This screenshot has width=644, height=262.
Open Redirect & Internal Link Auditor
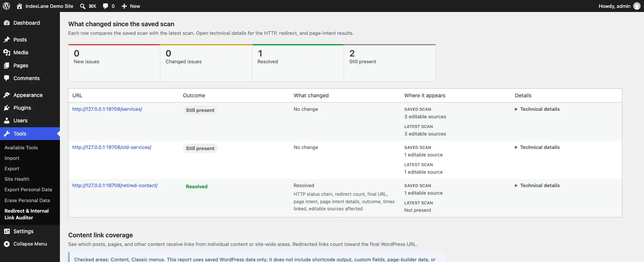tap(27, 214)
